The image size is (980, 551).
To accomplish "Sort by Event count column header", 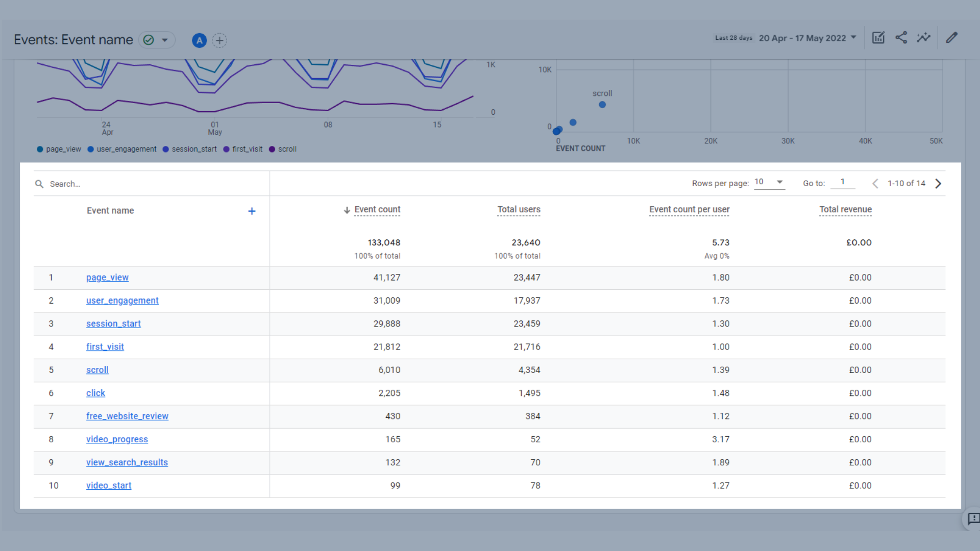I will click(x=377, y=210).
